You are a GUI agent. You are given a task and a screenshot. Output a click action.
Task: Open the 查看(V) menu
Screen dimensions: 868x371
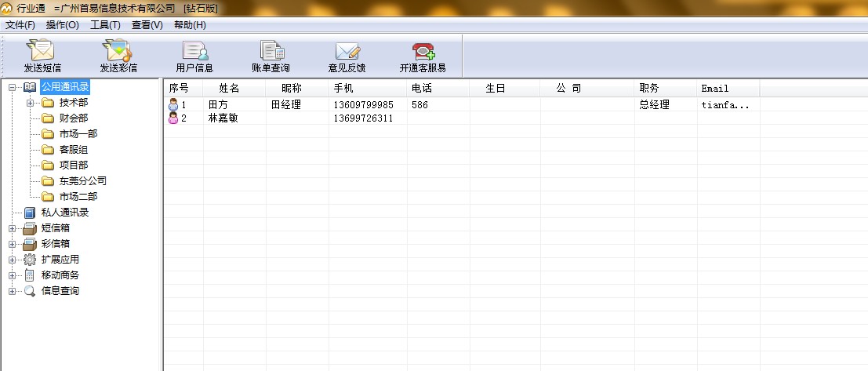pyautogui.click(x=147, y=25)
